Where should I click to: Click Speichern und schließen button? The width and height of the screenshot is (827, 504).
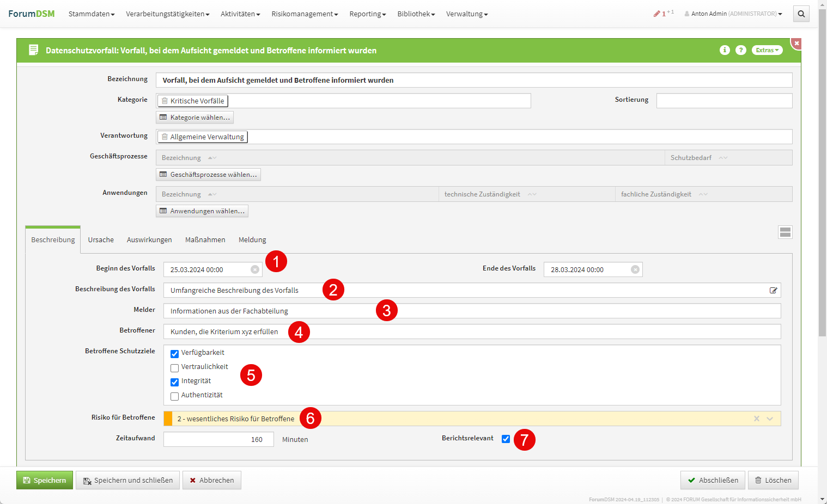coord(127,480)
